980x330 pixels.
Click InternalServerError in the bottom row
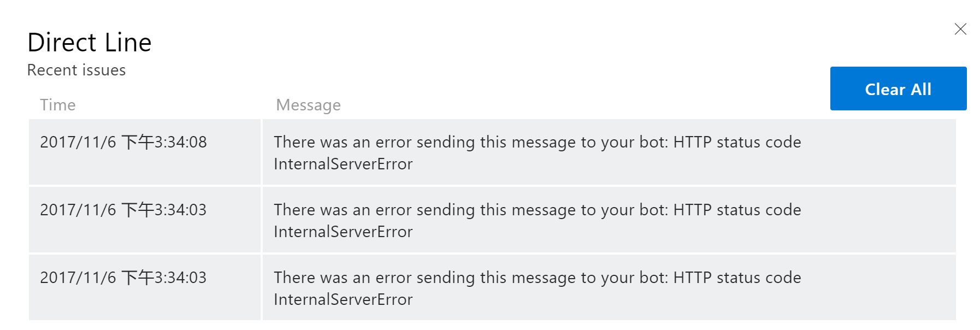click(343, 299)
